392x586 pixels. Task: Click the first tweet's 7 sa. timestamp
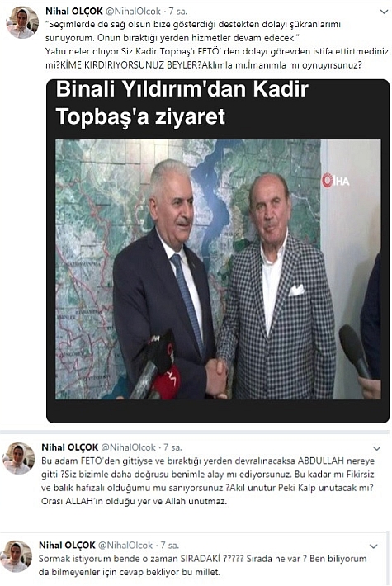[x=178, y=12]
